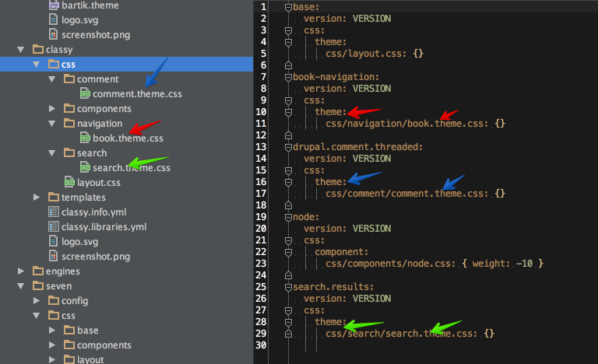The image size is (598, 364).
Task: Click css/comment/comment.theme.css path in editor
Action: (x=407, y=194)
